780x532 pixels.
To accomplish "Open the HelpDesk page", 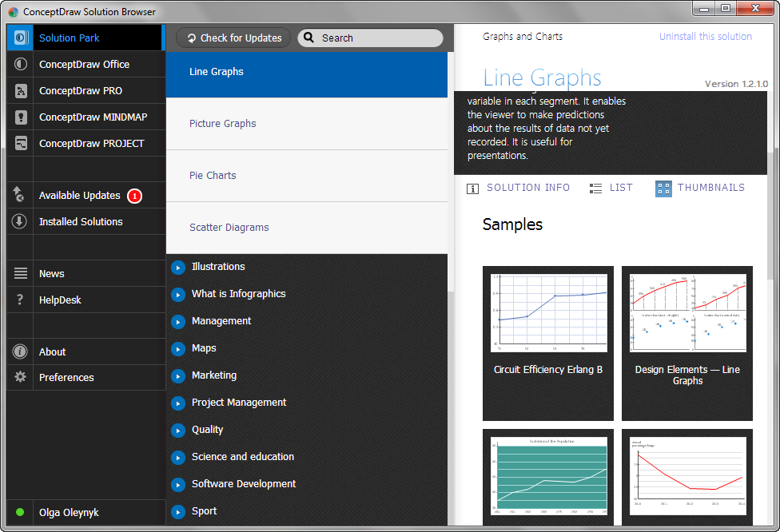I will click(86, 300).
